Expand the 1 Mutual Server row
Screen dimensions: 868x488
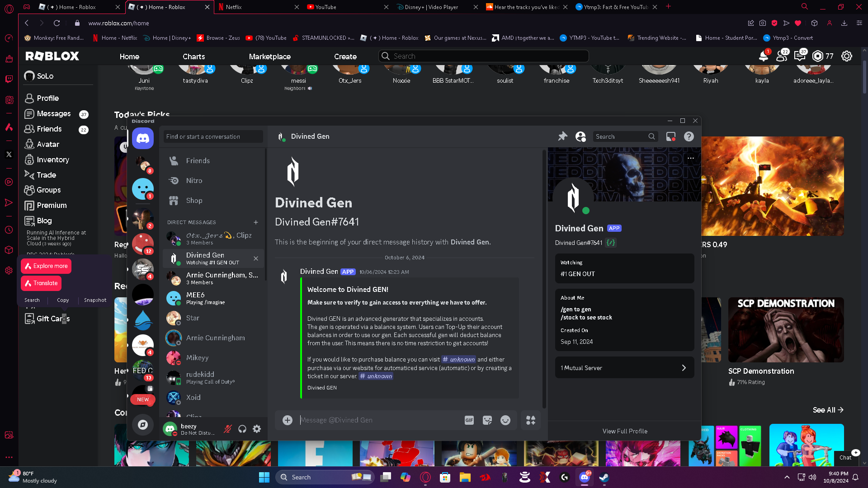click(624, 368)
